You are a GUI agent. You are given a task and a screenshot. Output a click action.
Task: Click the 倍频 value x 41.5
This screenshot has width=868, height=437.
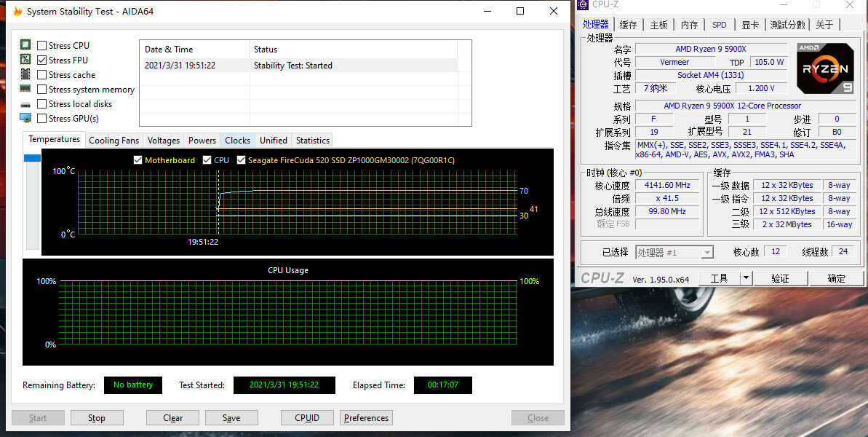coord(668,198)
